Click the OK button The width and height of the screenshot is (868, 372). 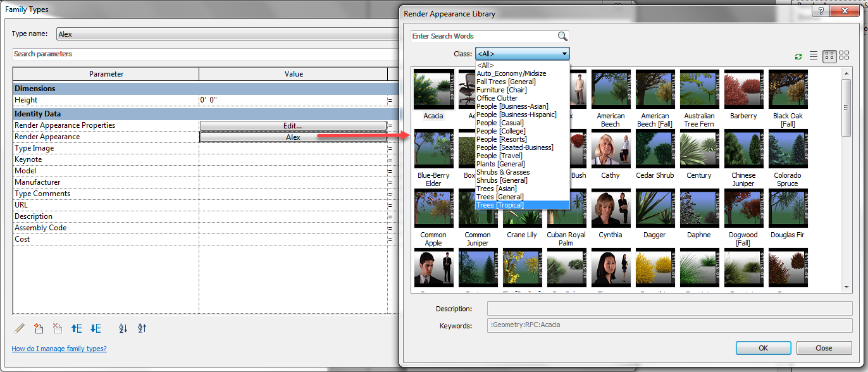click(x=763, y=347)
